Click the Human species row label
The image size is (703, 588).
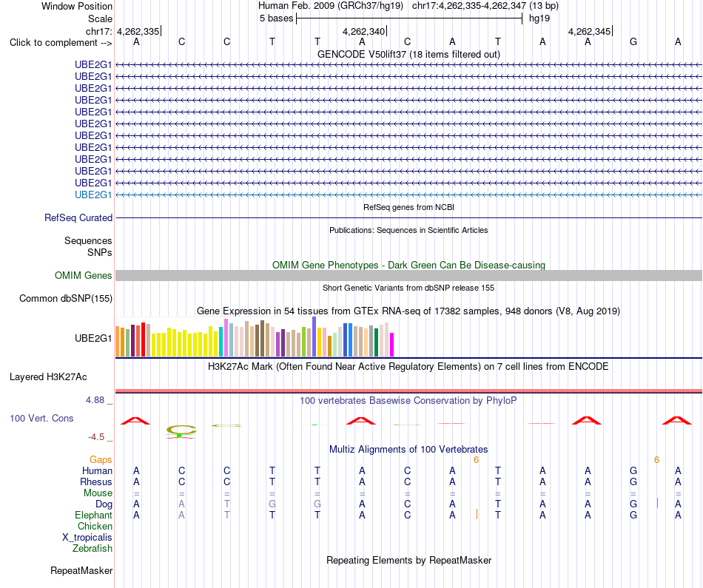[x=97, y=470]
